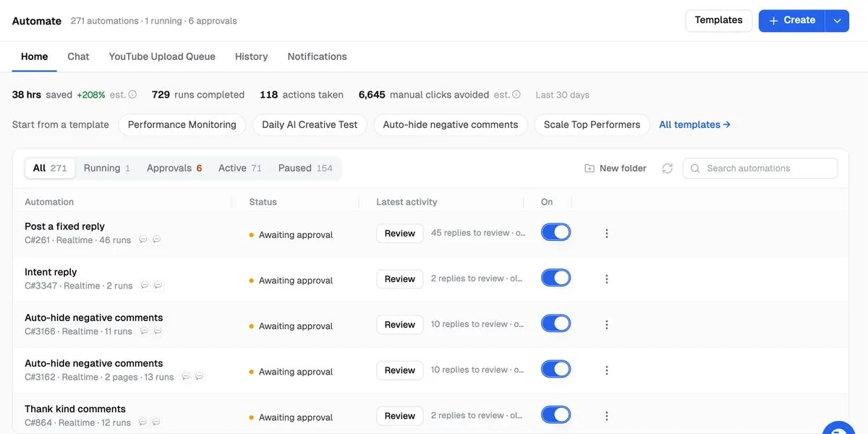Open the Notifications tab
The width and height of the screenshot is (868, 434).
point(317,56)
